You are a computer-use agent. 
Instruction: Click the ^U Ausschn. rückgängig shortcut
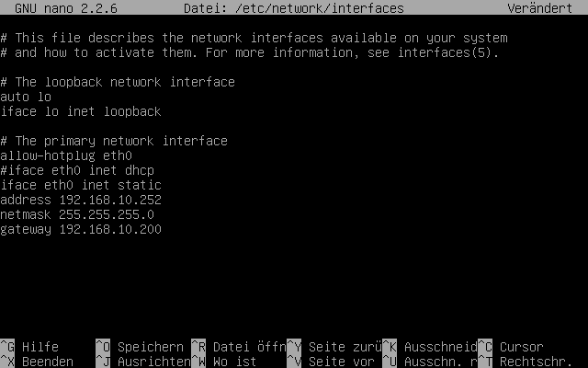pyautogui.click(x=430, y=362)
